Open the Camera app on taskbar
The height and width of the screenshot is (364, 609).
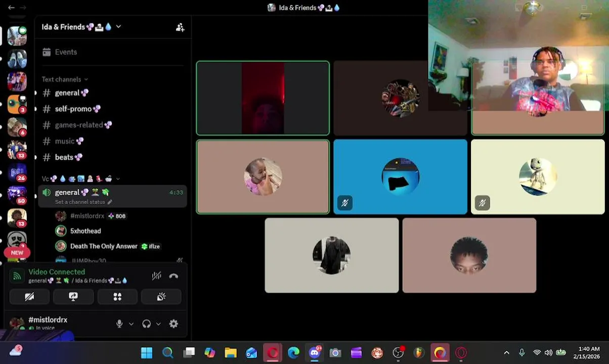[335, 352]
